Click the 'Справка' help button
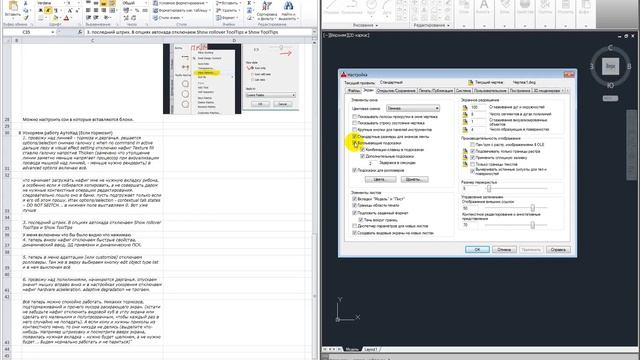 pos(558,249)
